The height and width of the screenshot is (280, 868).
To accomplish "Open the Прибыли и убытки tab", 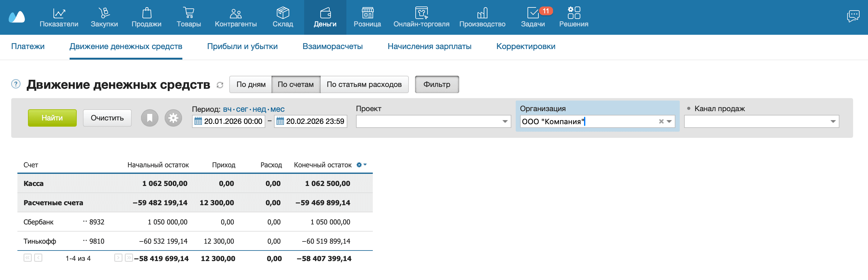I will pyautogui.click(x=242, y=47).
